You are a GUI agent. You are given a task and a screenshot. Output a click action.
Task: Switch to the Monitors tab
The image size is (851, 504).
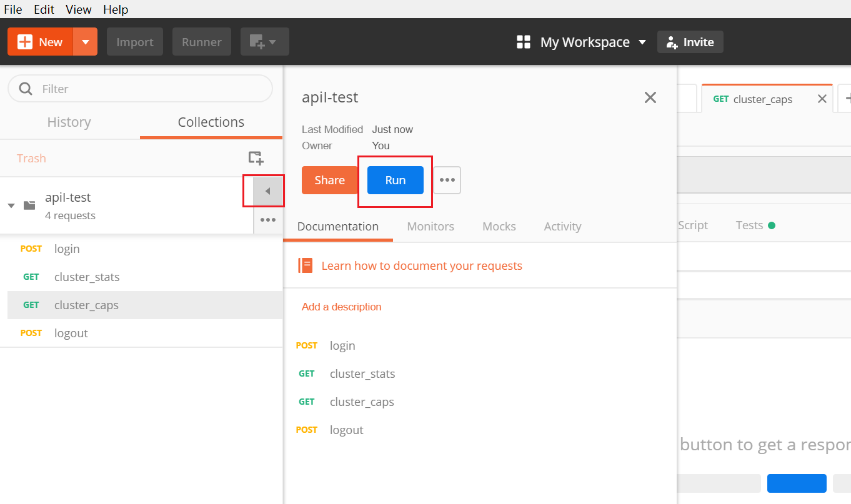430,226
